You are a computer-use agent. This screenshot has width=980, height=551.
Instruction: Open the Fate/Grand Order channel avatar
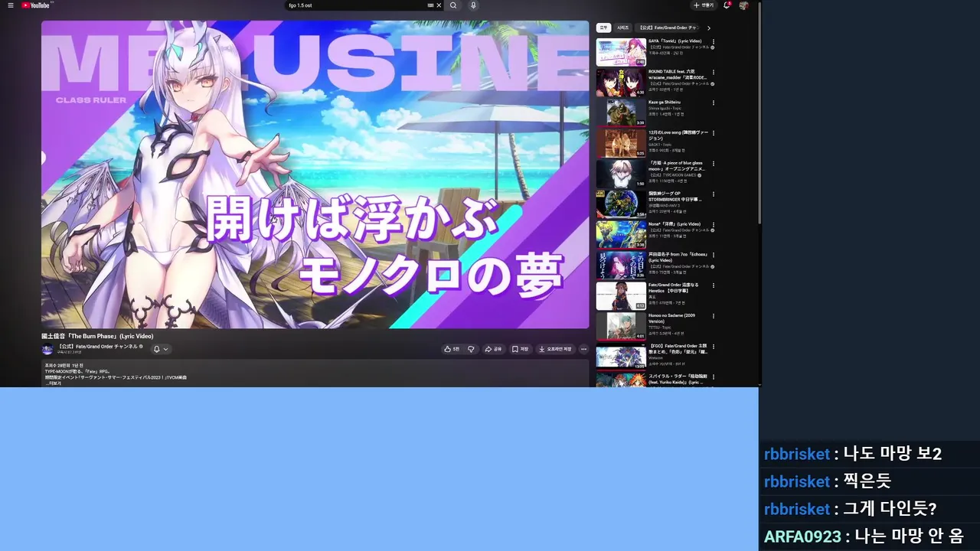[47, 349]
